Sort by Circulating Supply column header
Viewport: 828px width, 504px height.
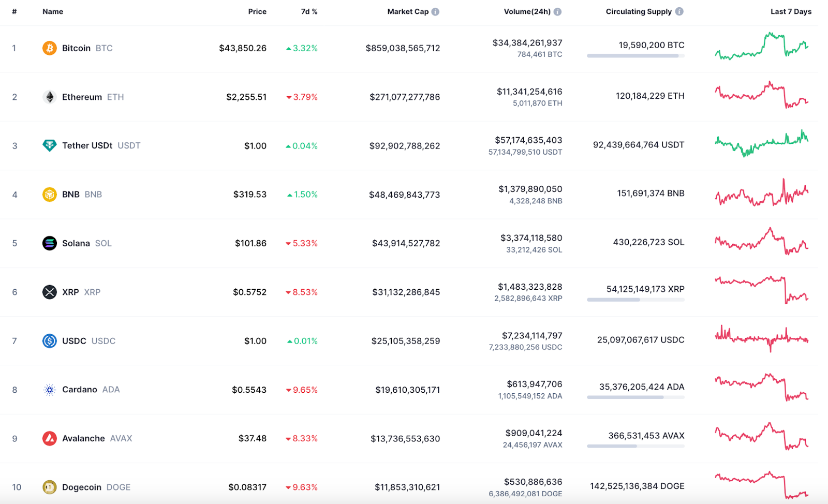click(639, 11)
